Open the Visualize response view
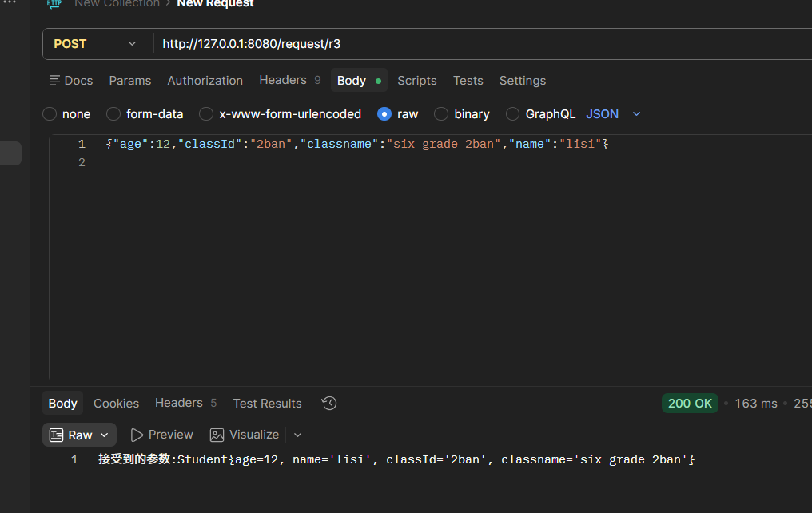The height and width of the screenshot is (513, 812). 245,435
